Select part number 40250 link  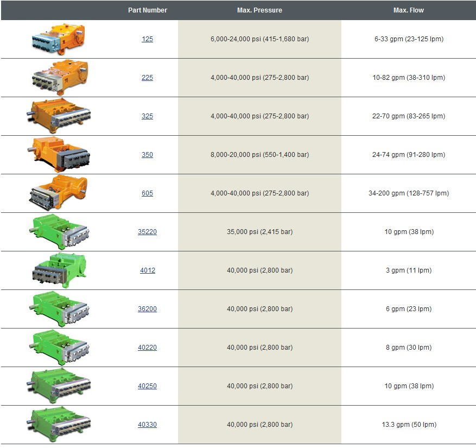pyautogui.click(x=147, y=386)
